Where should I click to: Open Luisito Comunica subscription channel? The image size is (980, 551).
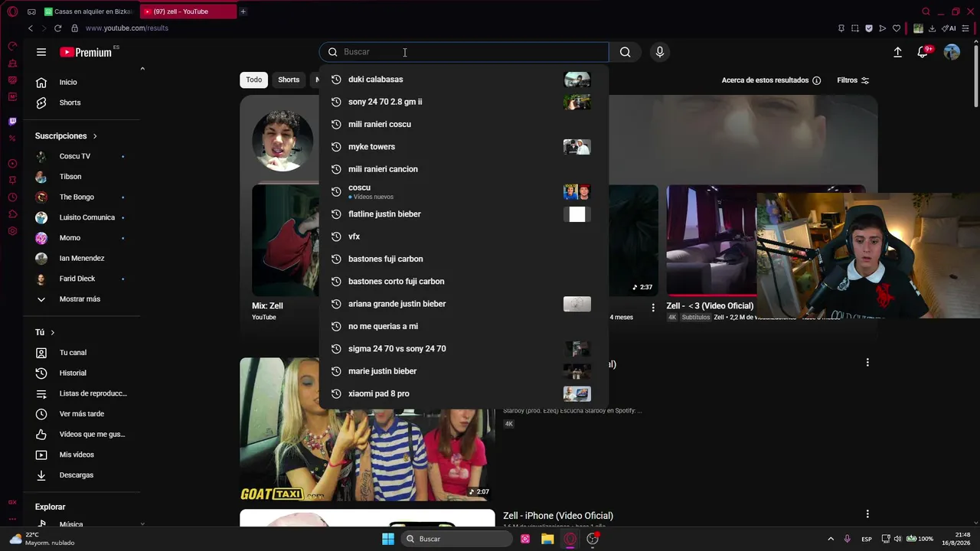coord(82,217)
